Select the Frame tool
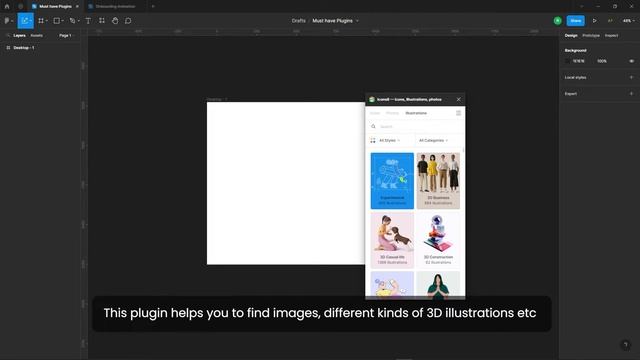 pos(41,20)
